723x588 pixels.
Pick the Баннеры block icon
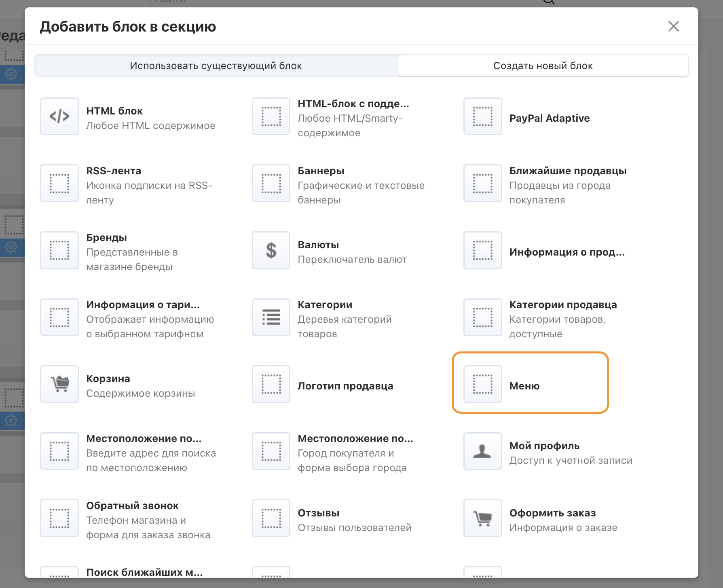coord(271,183)
